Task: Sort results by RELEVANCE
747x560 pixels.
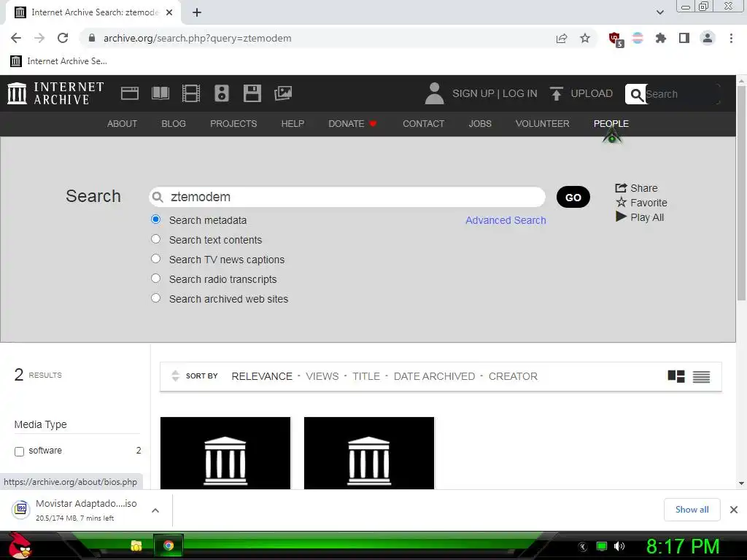Action: click(x=262, y=376)
